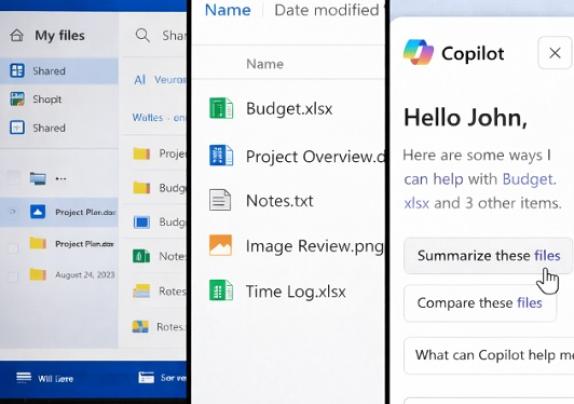Click the Budget.xlsx link in Copilot text
The image size is (574, 404).
530,179
